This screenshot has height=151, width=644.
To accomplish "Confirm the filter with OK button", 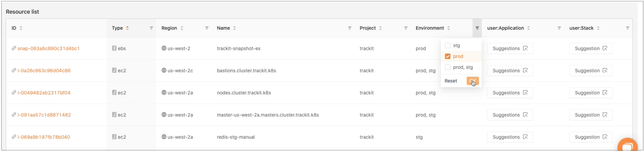I will click(x=473, y=81).
